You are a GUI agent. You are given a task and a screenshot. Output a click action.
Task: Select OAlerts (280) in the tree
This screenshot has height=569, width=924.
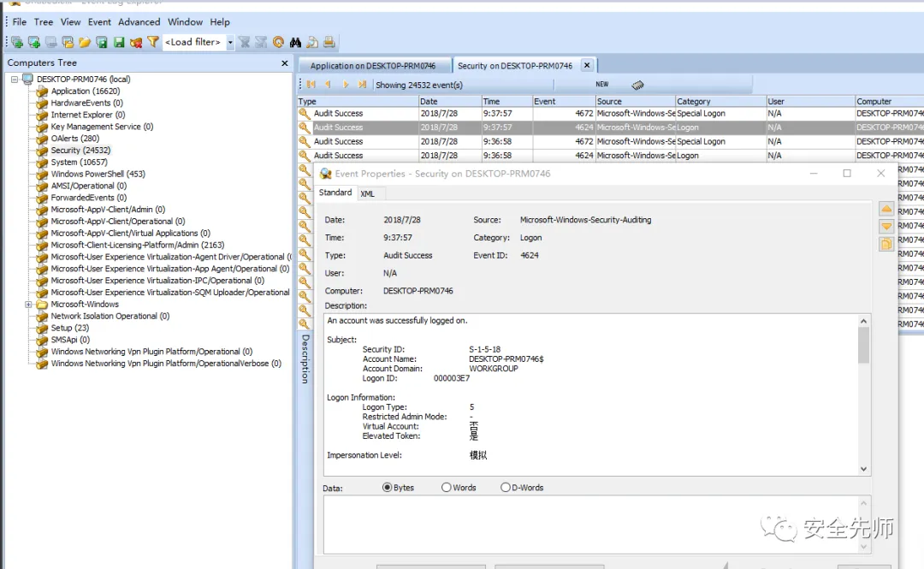pyautogui.click(x=74, y=139)
